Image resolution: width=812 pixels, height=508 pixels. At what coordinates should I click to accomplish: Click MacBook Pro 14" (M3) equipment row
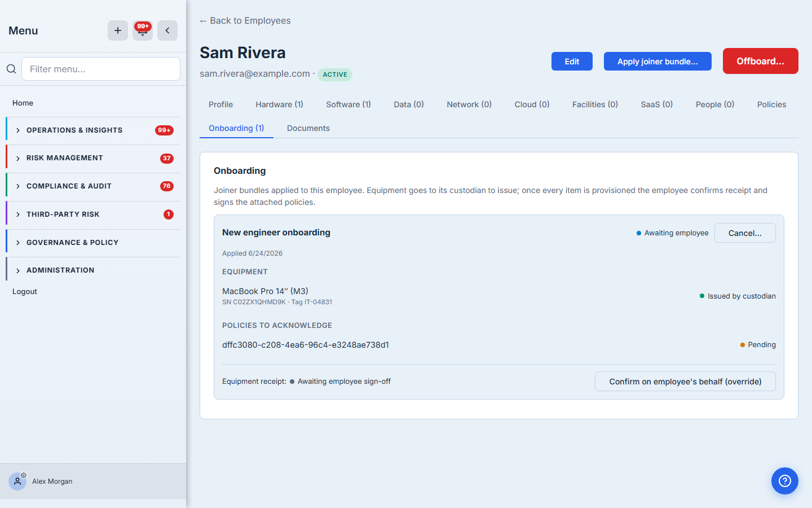click(x=499, y=296)
